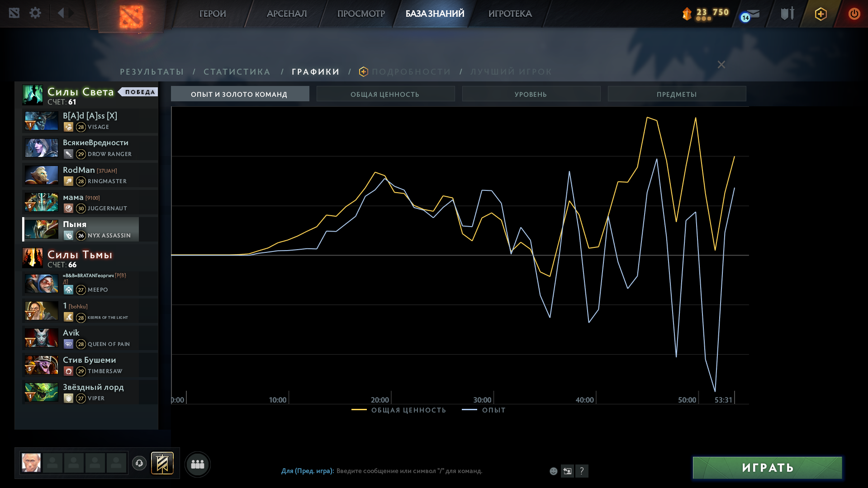Show the ОПЫТ И ЗОЛОТО КОМАНД graph
The height and width of the screenshot is (488, 868).
(240, 94)
